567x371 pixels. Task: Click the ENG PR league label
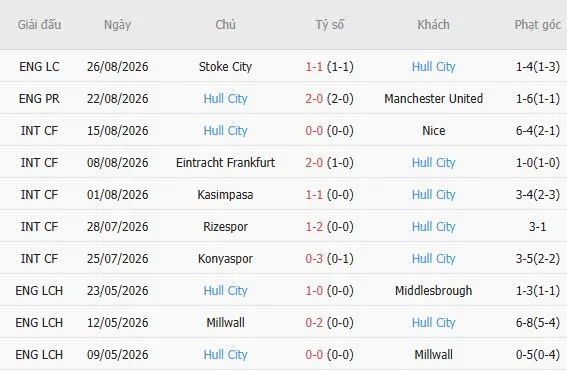(39, 98)
